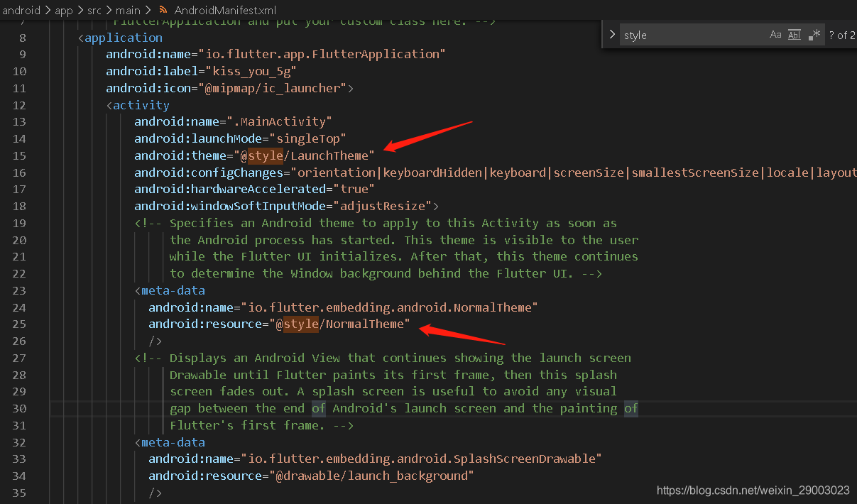Click highlighted 'style' in @style/NormalTheme
The height and width of the screenshot is (504, 857).
click(x=301, y=324)
